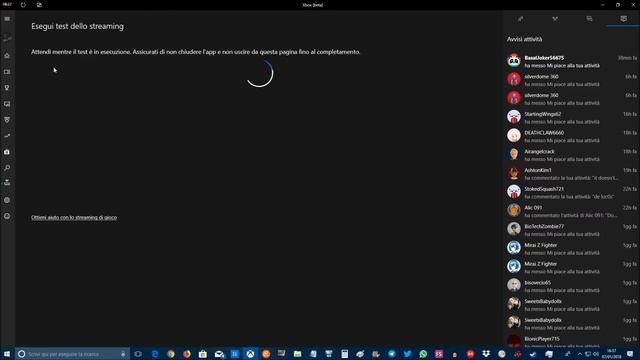Click the Cortana microphone in search box
The width and height of the screenshot is (640, 360).
pyautogui.click(x=123, y=354)
